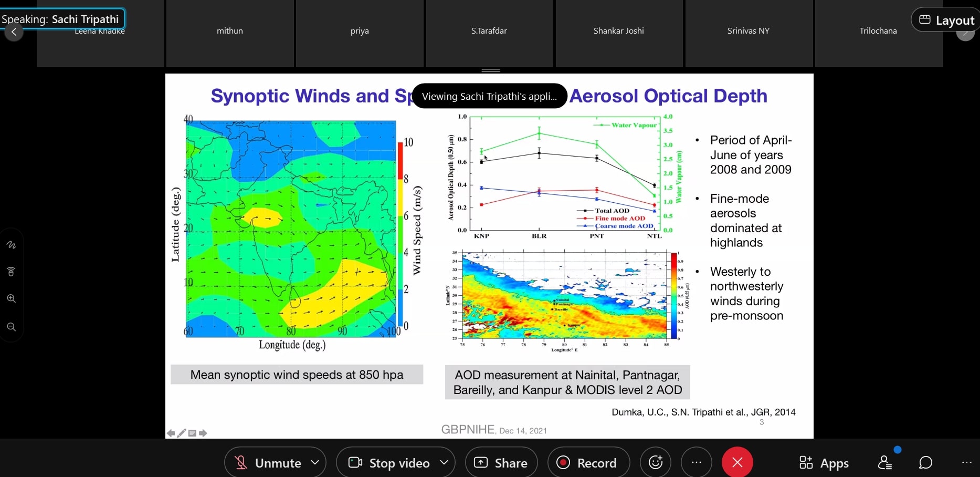Start recording with Record button
This screenshot has width=980, height=477.
coord(588,462)
